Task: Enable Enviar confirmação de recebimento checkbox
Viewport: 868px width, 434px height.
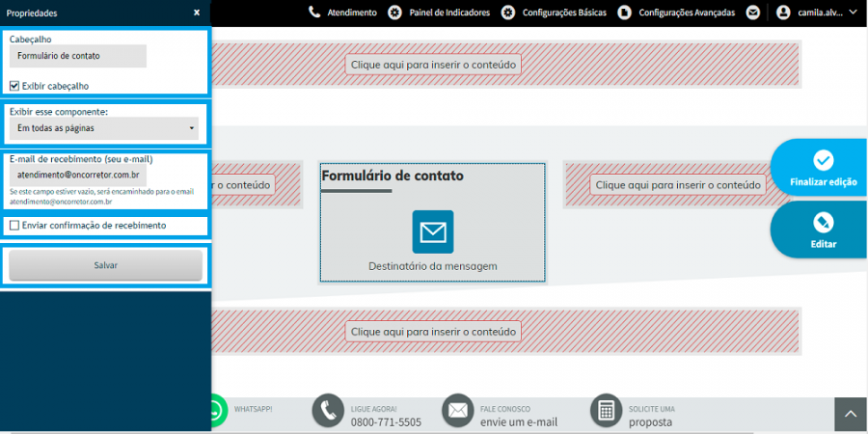Action: (x=14, y=226)
